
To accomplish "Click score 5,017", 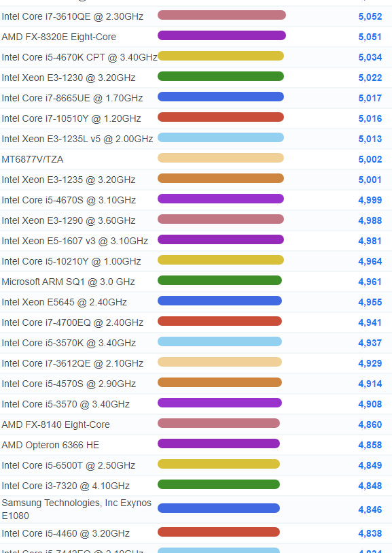I will pos(370,99).
